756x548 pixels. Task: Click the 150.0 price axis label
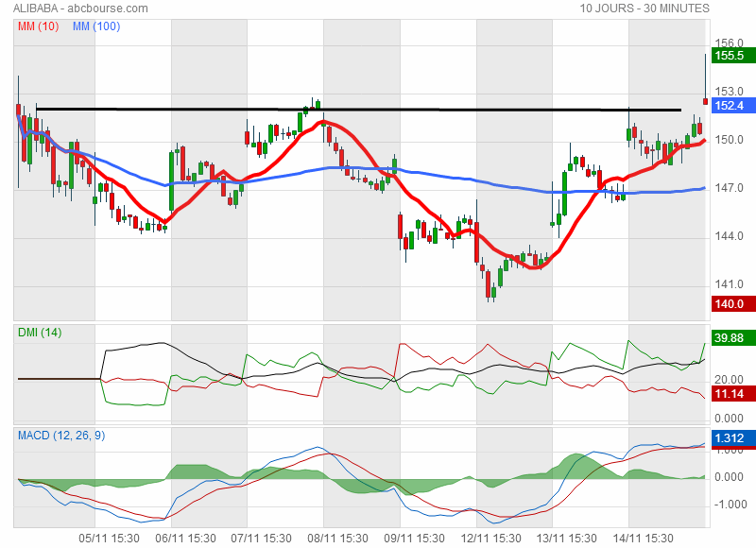click(729, 140)
